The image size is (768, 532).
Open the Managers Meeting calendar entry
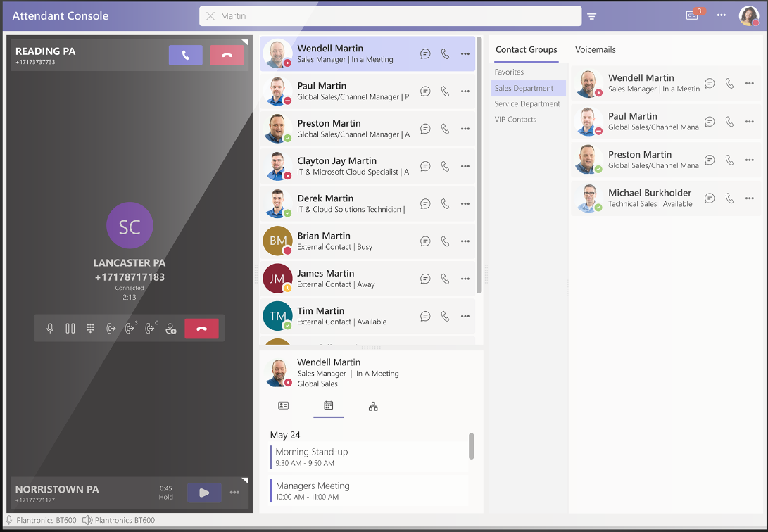[370, 490]
